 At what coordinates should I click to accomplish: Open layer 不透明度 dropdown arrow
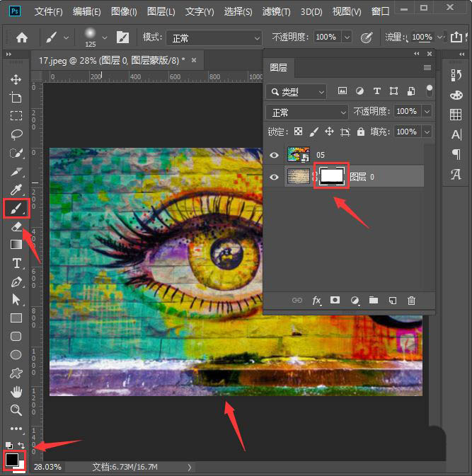tap(427, 112)
